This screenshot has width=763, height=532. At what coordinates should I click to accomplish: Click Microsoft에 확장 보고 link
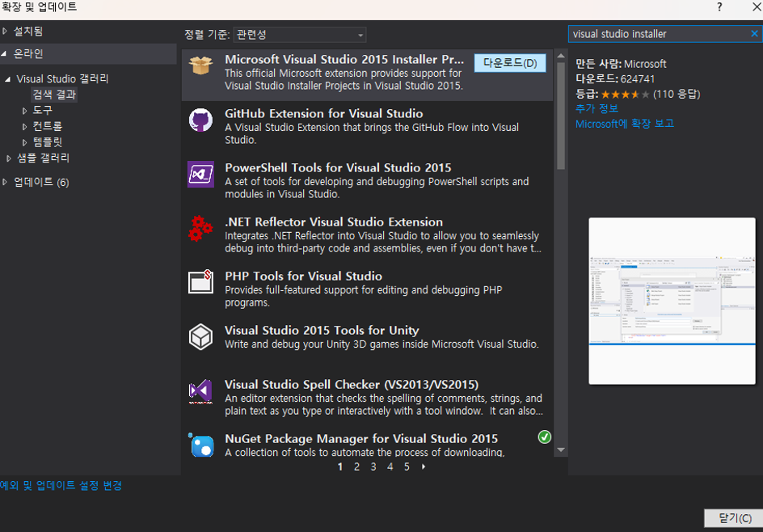pos(625,124)
